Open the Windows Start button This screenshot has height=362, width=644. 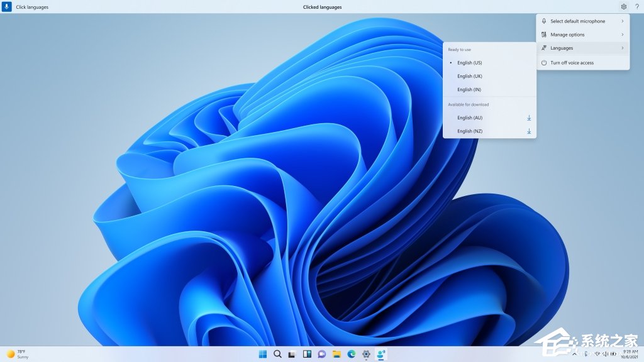(x=262, y=354)
